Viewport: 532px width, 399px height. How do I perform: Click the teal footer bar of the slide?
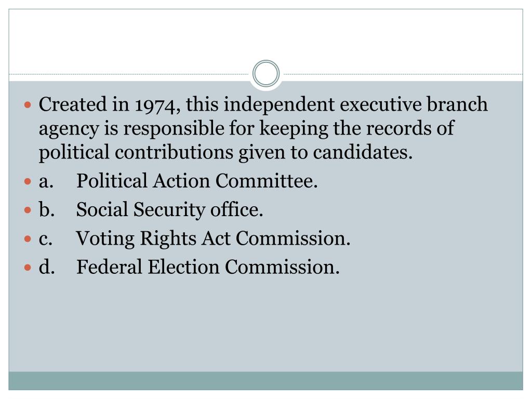tap(265, 381)
